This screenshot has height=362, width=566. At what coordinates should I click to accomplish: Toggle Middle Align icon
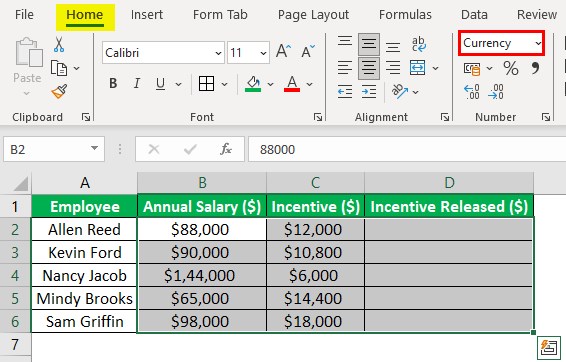click(369, 44)
